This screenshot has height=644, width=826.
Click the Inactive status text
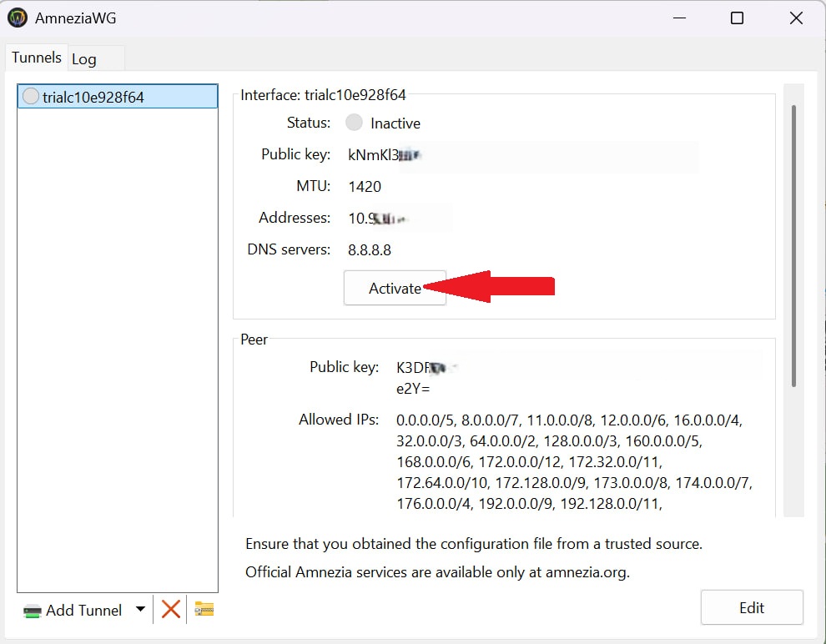(395, 123)
